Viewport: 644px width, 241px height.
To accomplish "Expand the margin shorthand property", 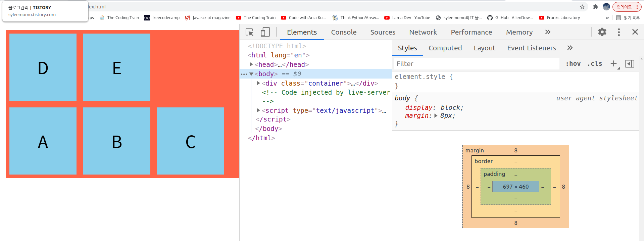I will point(436,116).
